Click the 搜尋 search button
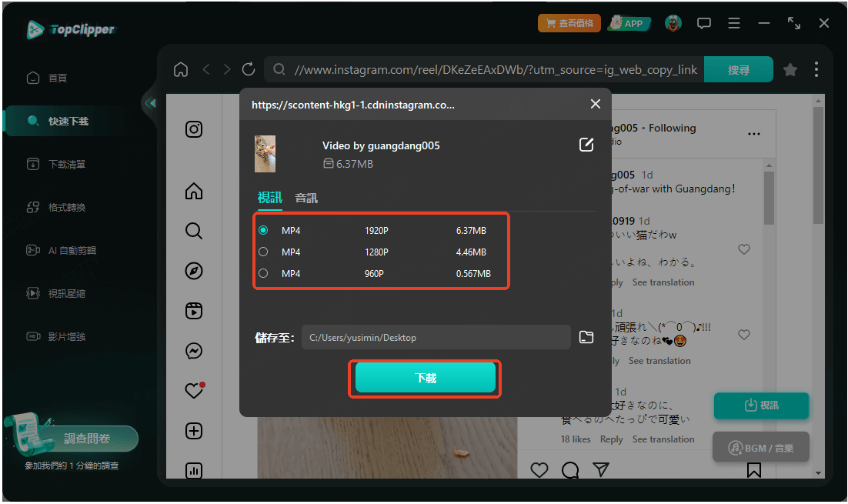Image resolution: width=848 pixels, height=504 pixels. [738, 69]
